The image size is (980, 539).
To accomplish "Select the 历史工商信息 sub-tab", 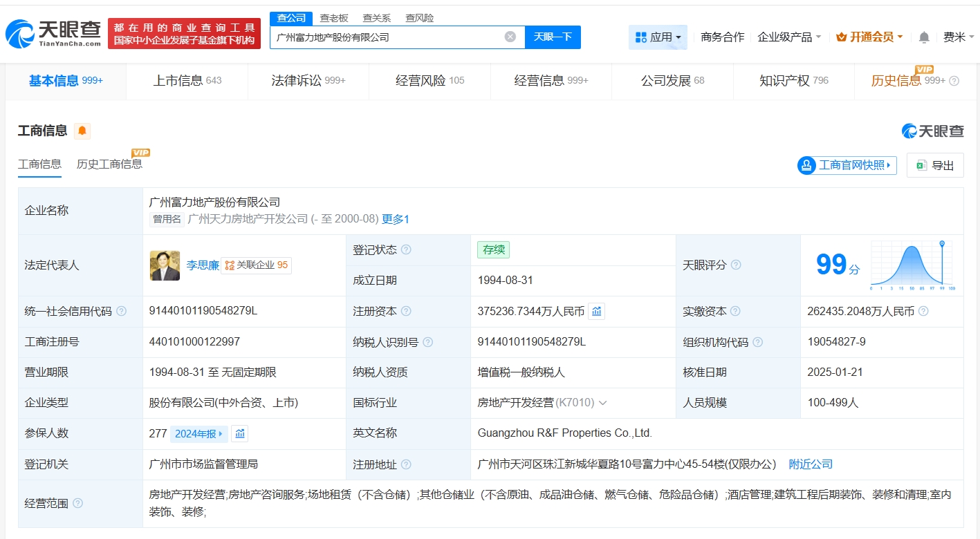I will [x=109, y=164].
